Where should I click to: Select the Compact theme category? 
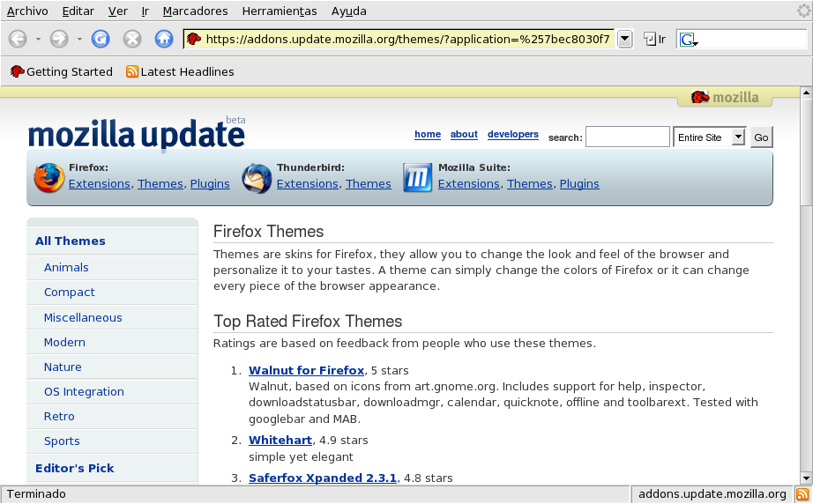(70, 293)
